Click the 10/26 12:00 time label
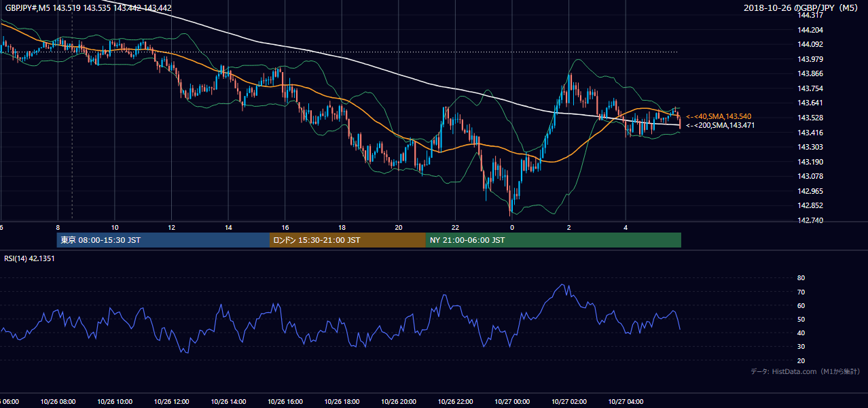Viewport: 868px width, 408px height. [171, 401]
